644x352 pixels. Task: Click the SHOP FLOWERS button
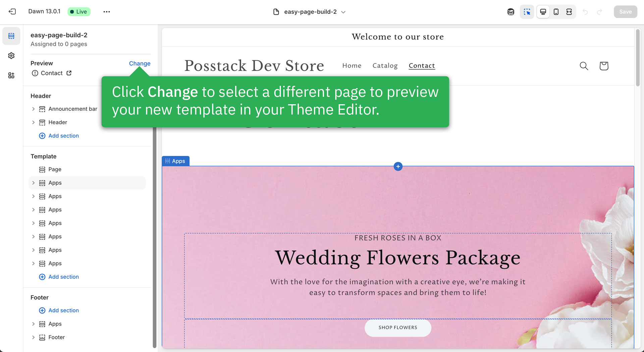398,328
